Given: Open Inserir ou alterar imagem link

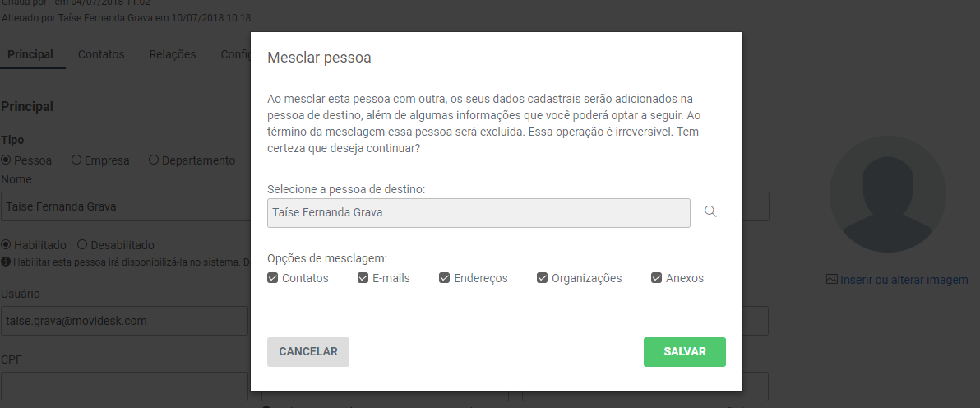Looking at the screenshot, I should (x=904, y=280).
